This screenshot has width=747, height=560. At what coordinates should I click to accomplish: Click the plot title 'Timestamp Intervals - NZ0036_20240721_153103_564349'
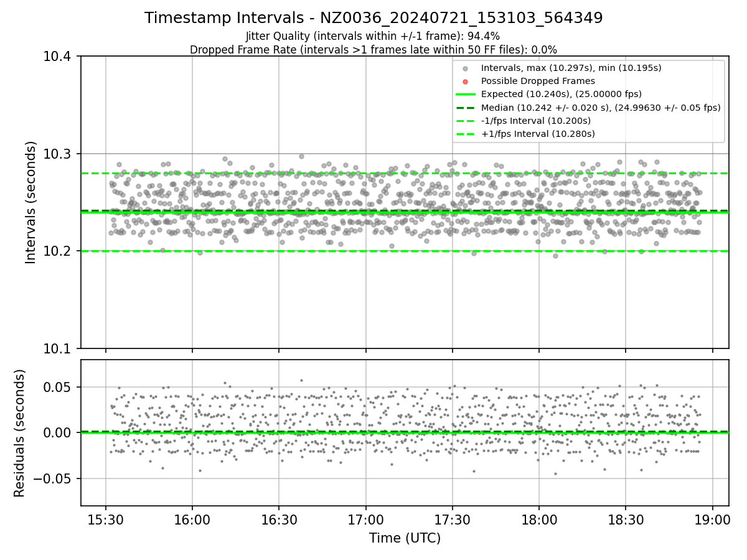[x=374, y=18]
